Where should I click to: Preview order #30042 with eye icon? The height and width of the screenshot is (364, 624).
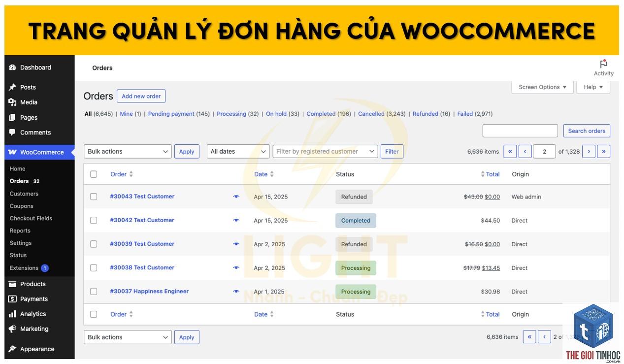pos(236,220)
